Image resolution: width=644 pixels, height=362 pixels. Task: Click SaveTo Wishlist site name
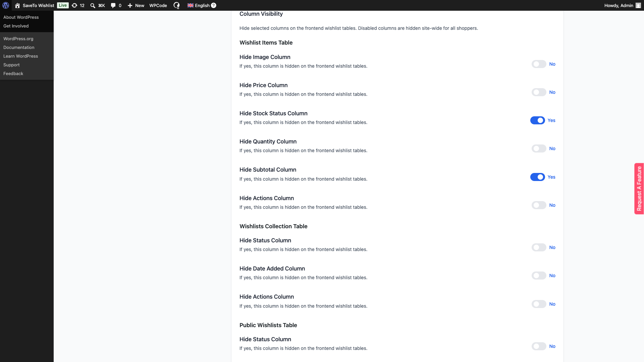tap(38, 5)
